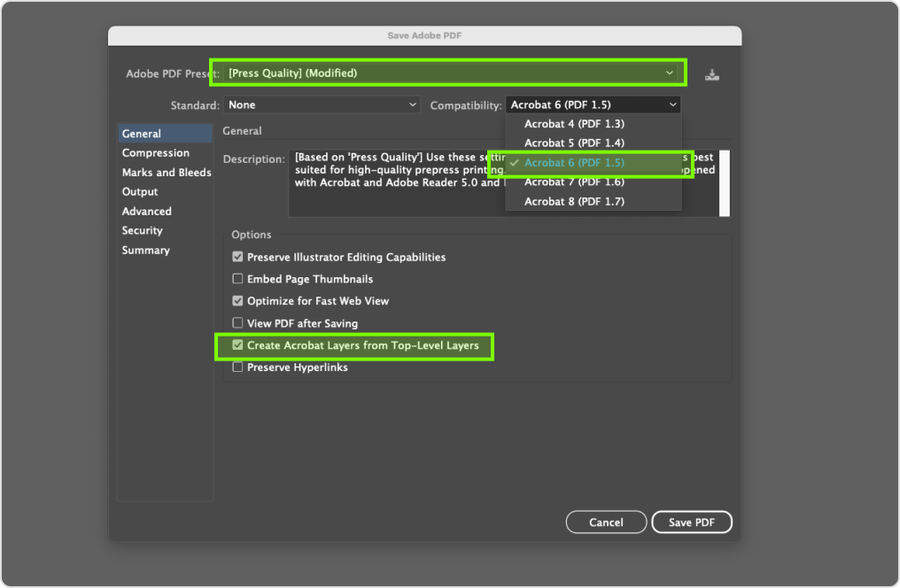Toggle Preserve Illustrator Editing Capabilities checkbox
The width and height of the screenshot is (900, 588).
coord(237,258)
